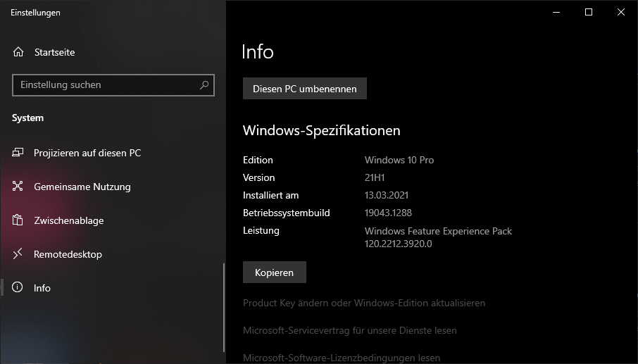Click the Einstellungen window title
This screenshot has width=638, height=364.
[x=35, y=13]
